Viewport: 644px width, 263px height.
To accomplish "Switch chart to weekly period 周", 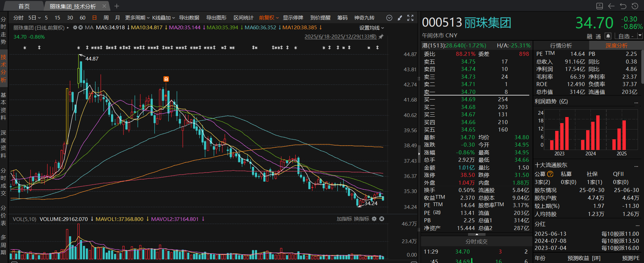I will [x=106, y=18].
